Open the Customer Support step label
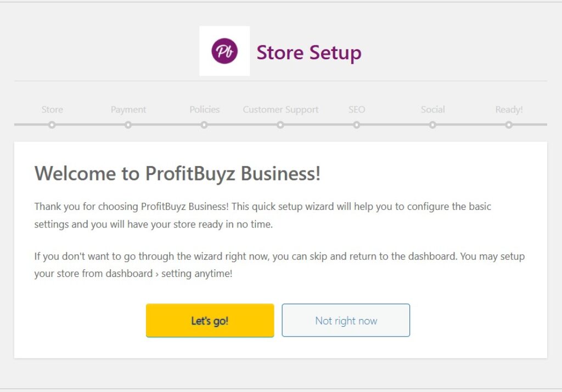The width and height of the screenshot is (562, 392). (280, 110)
